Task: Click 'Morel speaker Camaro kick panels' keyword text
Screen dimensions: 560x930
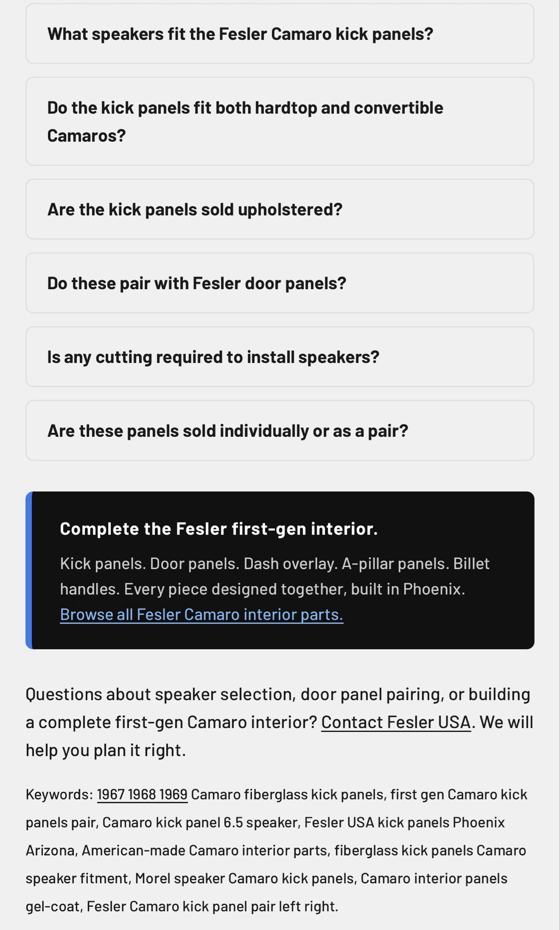Action: point(244,878)
